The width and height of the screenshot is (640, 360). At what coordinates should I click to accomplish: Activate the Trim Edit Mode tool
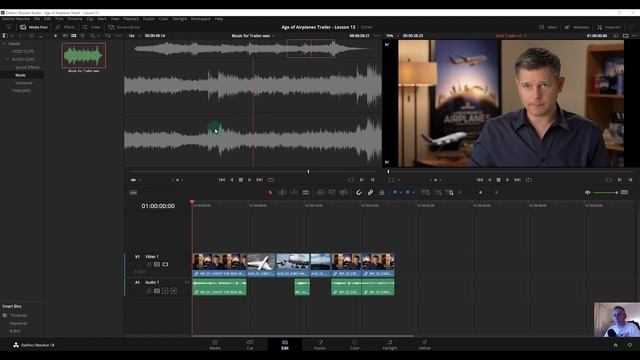coord(282,192)
